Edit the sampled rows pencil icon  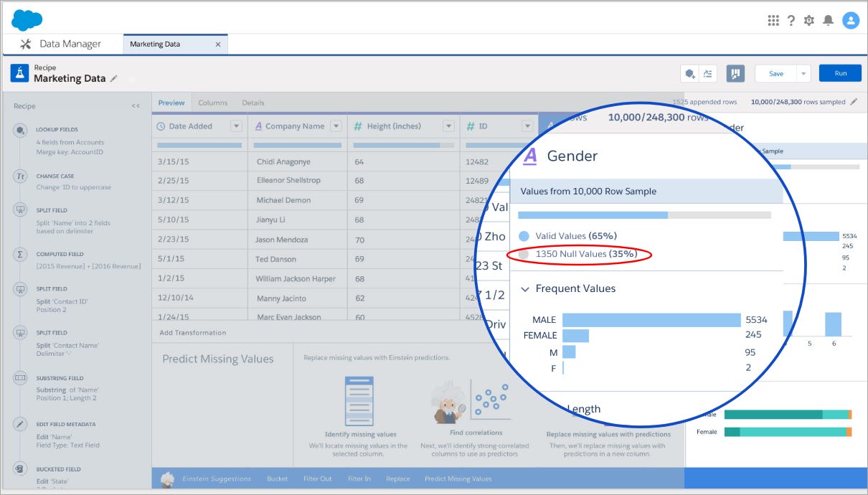click(x=854, y=102)
